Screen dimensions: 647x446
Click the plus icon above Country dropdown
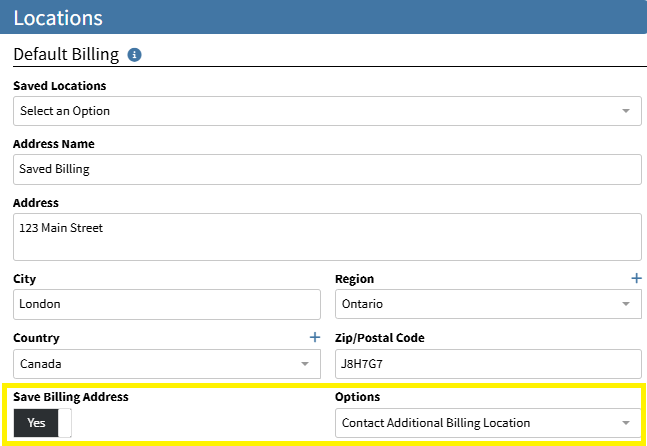(x=314, y=338)
